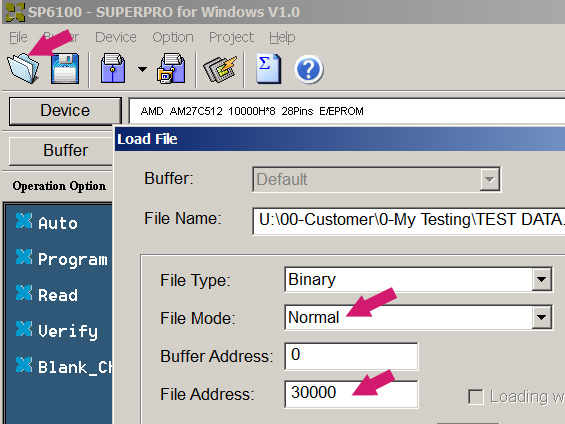
Task: Open the File Type Binary dropdown
Action: coord(542,279)
